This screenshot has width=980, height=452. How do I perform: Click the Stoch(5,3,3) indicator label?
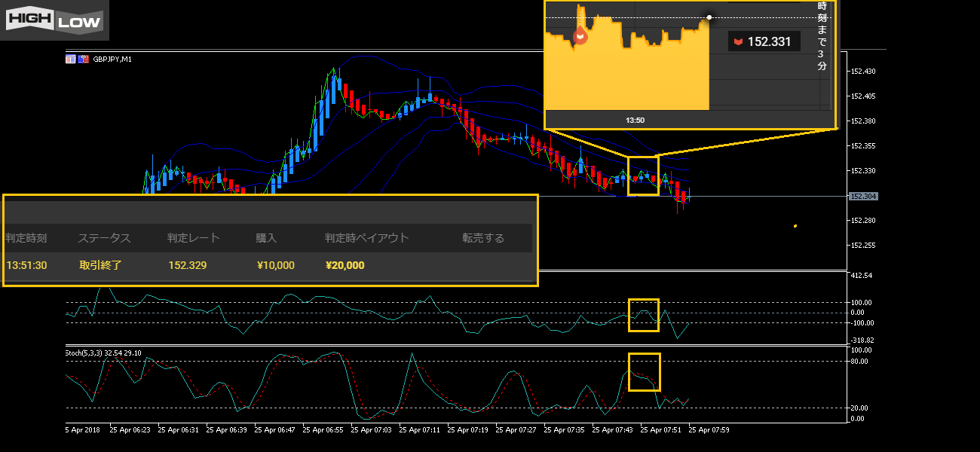coord(103,353)
